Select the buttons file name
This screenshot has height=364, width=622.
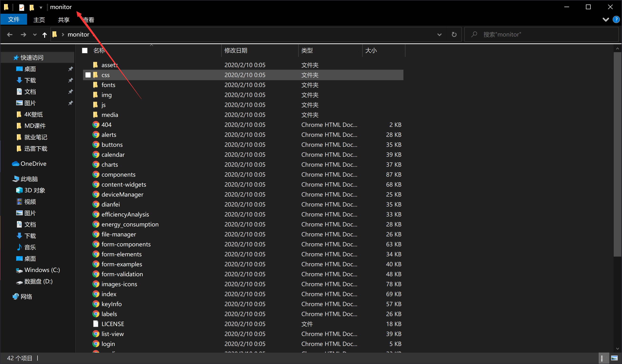(112, 145)
